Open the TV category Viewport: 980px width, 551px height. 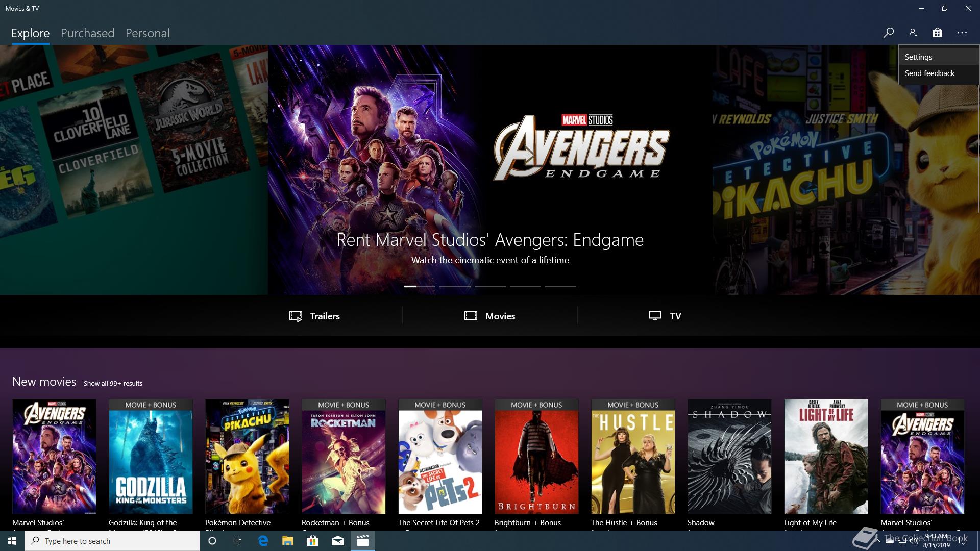click(x=665, y=316)
